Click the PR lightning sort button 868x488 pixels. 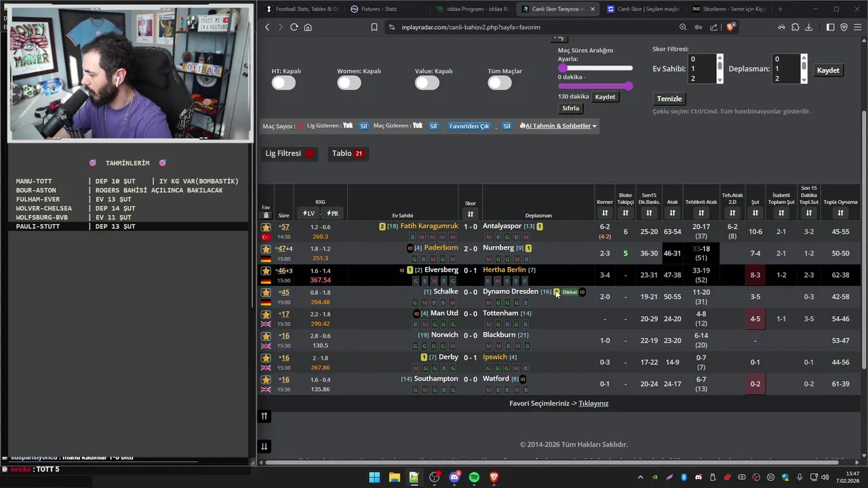coord(332,213)
